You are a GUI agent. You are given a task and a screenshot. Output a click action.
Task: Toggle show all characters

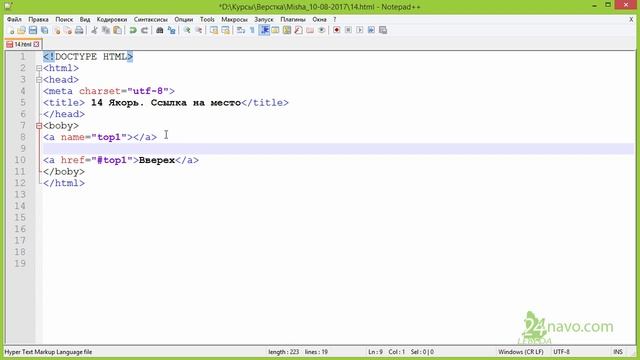click(252, 30)
